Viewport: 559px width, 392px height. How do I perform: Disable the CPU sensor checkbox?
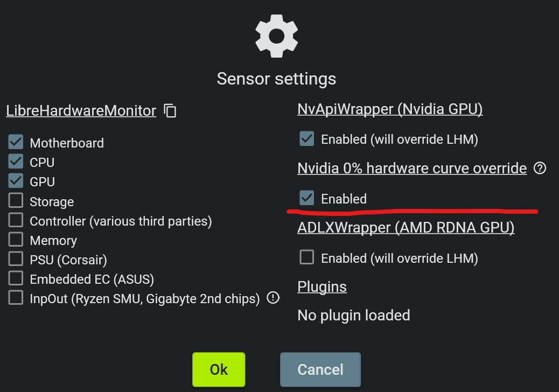16,162
